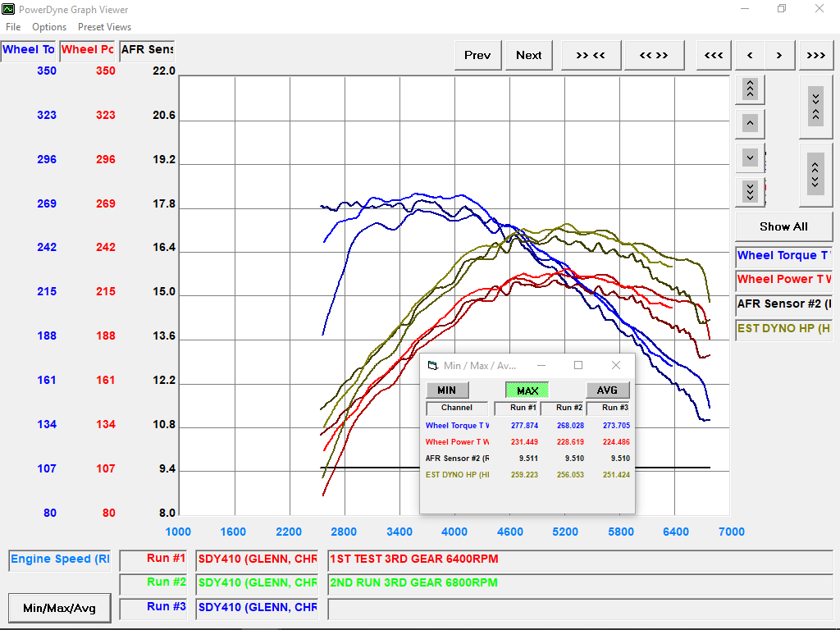Viewport: 840px width, 630px height.
Task: Open the Preset Views menu
Action: 104,26
